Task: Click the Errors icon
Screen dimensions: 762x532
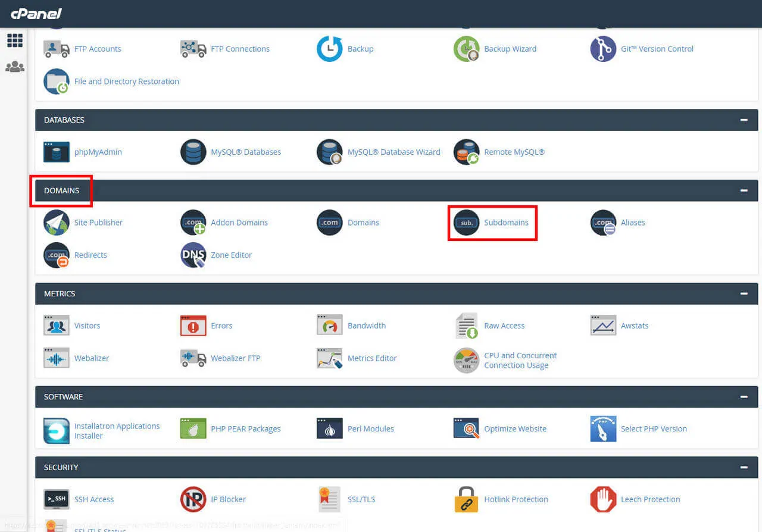Action: pos(193,326)
